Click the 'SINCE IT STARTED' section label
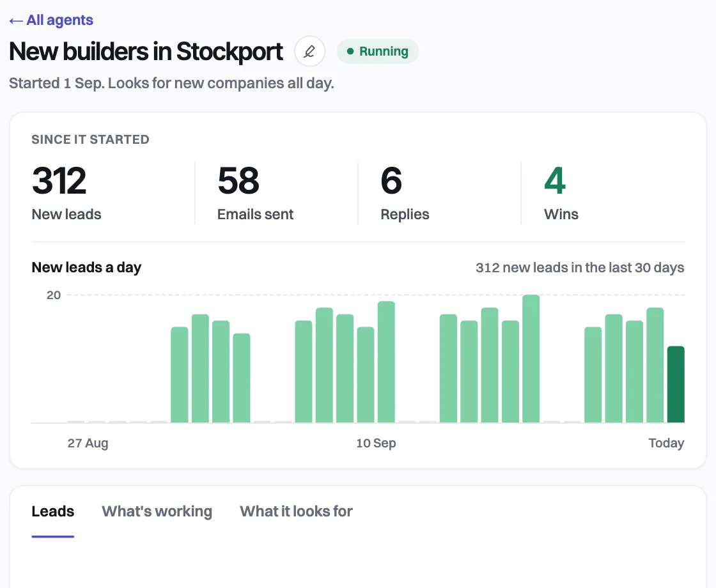This screenshot has width=716, height=588. point(90,140)
